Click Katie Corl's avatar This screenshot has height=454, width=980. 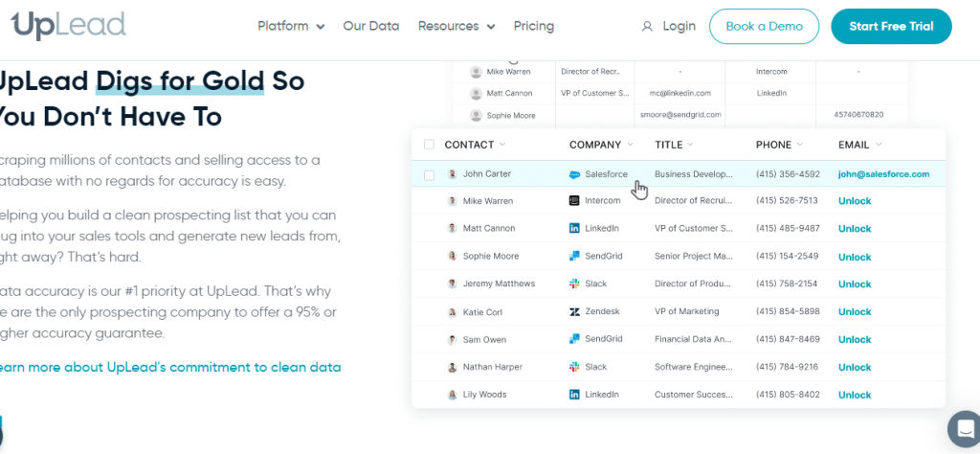[453, 311]
